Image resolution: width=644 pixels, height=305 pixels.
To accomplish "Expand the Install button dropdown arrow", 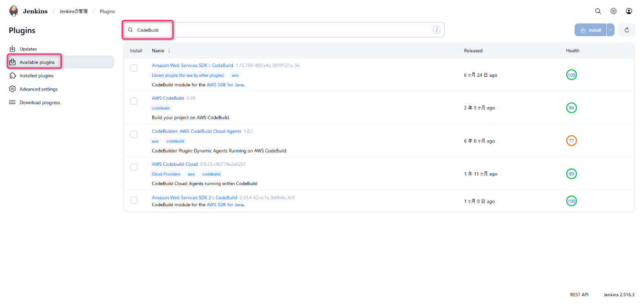I will coord(610,30).
